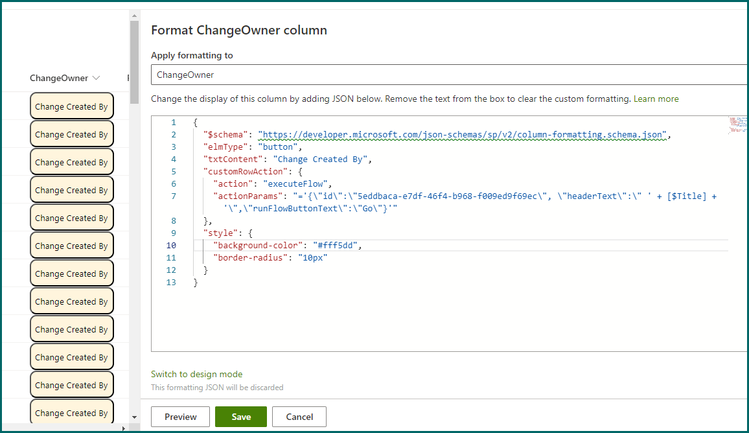
Task: Open the ChangeOwner column header dropdown chevron
Action: point(96,78)
